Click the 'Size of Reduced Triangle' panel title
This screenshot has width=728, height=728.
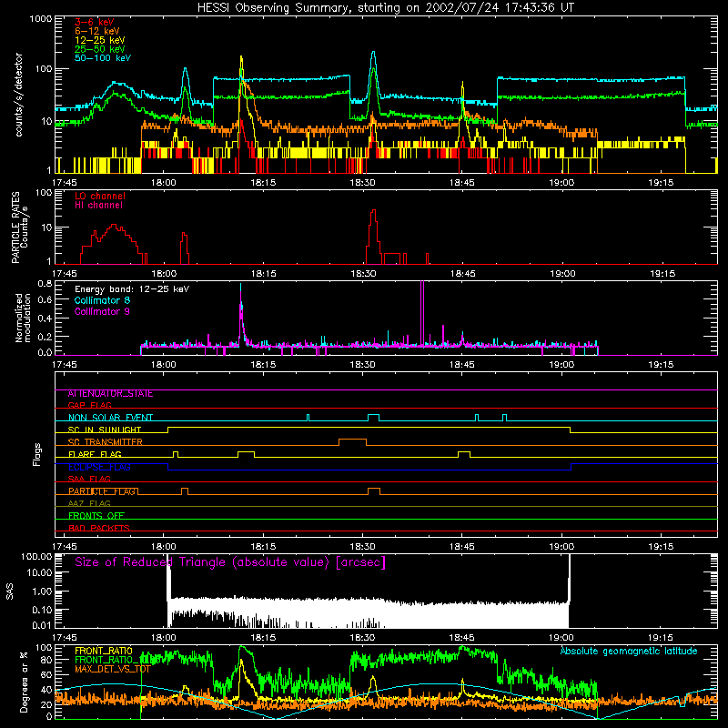coord(230,562)
